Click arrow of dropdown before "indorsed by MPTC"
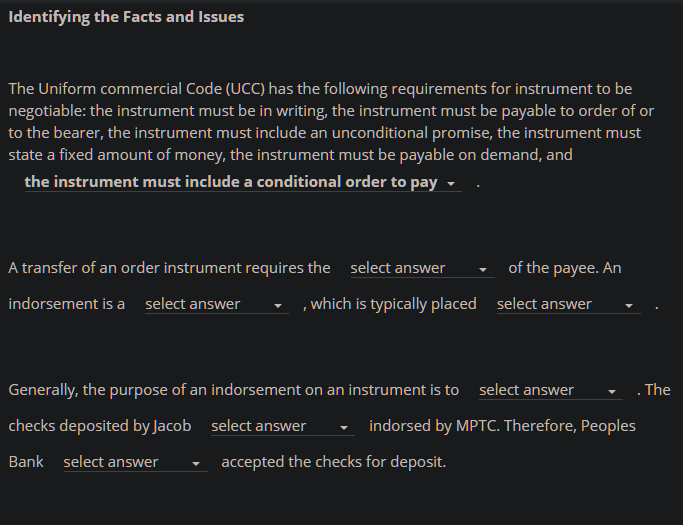 pos(344,428)
